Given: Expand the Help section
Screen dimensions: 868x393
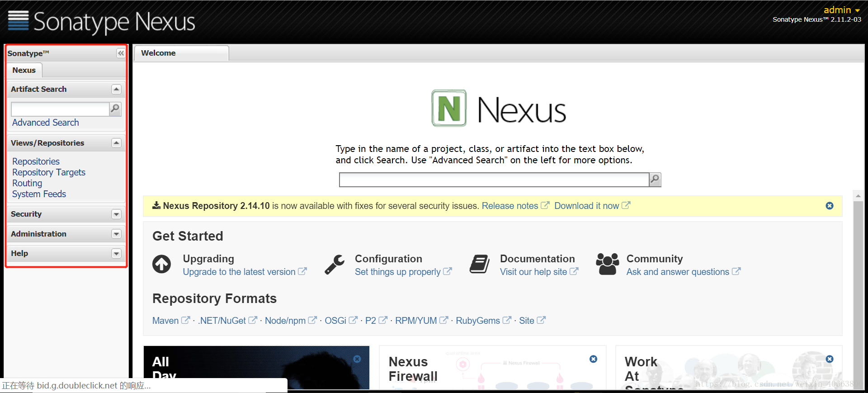Looking at the screenshot, I should [x=116, y=254].
